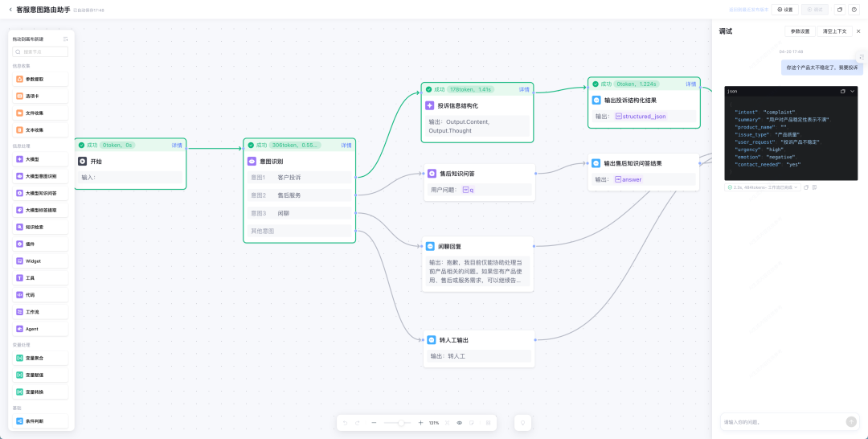The width and height of the screenshot is (868, 439).
Task: Collapse the json code block chevron
Action: pos(853,91)
